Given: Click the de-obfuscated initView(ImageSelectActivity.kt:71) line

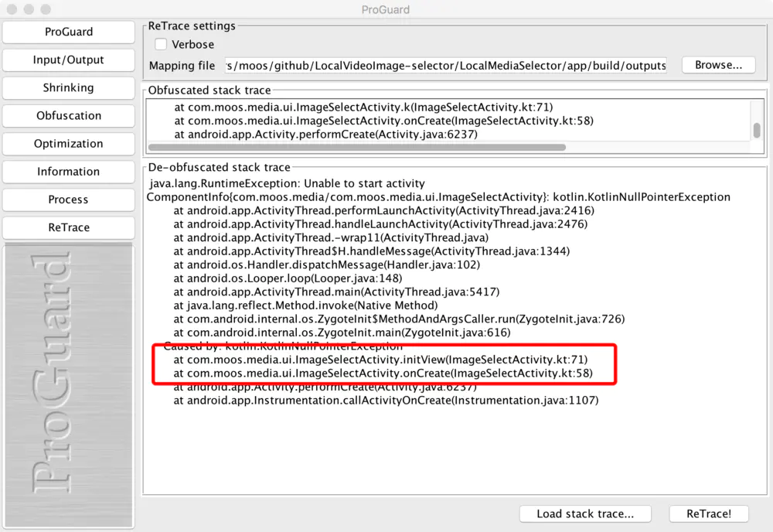Looking at the screenshot, I should tap(380, 360).
